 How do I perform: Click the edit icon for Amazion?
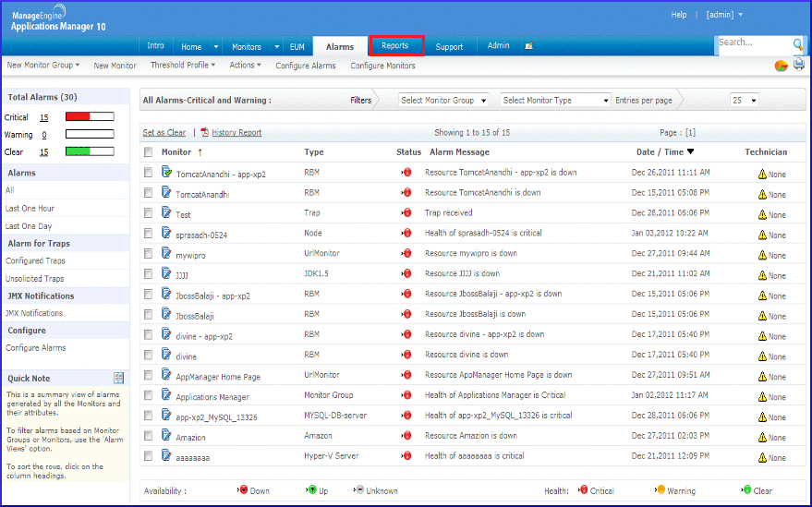[x=166, y=434]
